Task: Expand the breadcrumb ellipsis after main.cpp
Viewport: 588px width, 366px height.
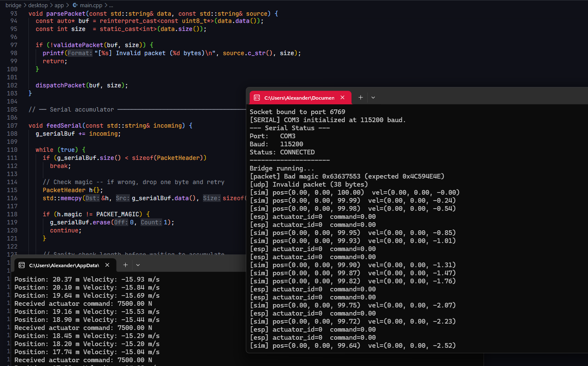Action: [111, 6]
